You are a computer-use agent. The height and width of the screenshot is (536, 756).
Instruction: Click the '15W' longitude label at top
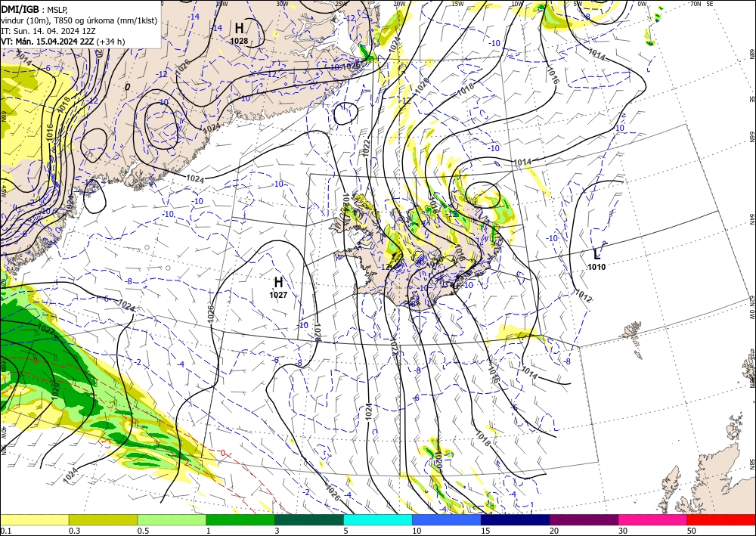457,4
